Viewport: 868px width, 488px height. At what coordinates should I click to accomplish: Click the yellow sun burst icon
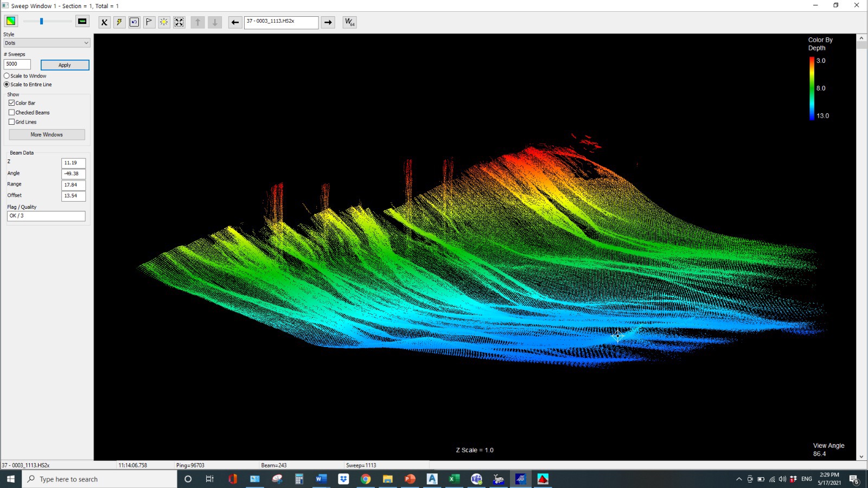[x=164, y=22]
